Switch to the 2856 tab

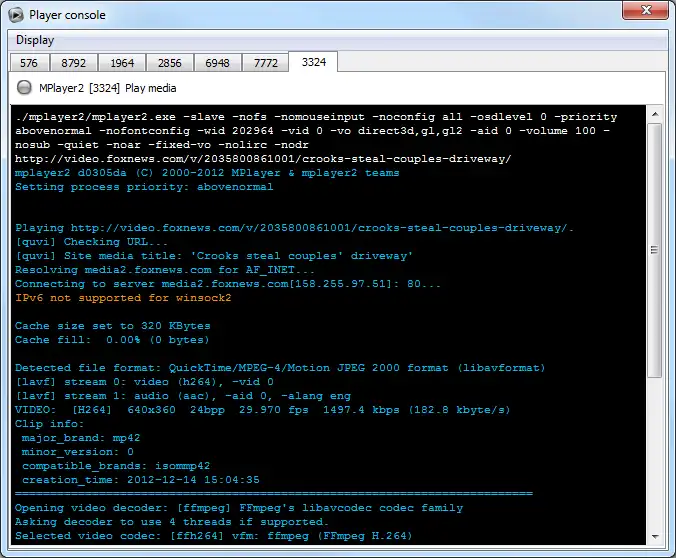tap(170, 63)
